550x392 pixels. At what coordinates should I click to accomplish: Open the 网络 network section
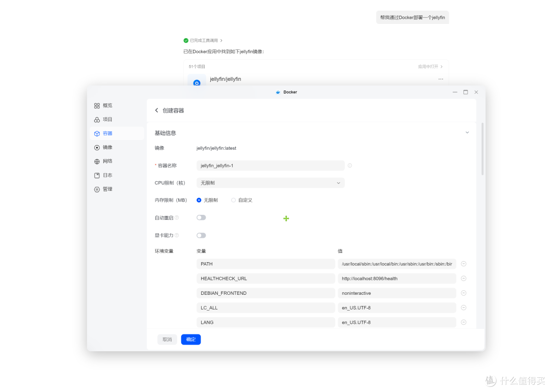pyautogui.click(x=117, y=161)
